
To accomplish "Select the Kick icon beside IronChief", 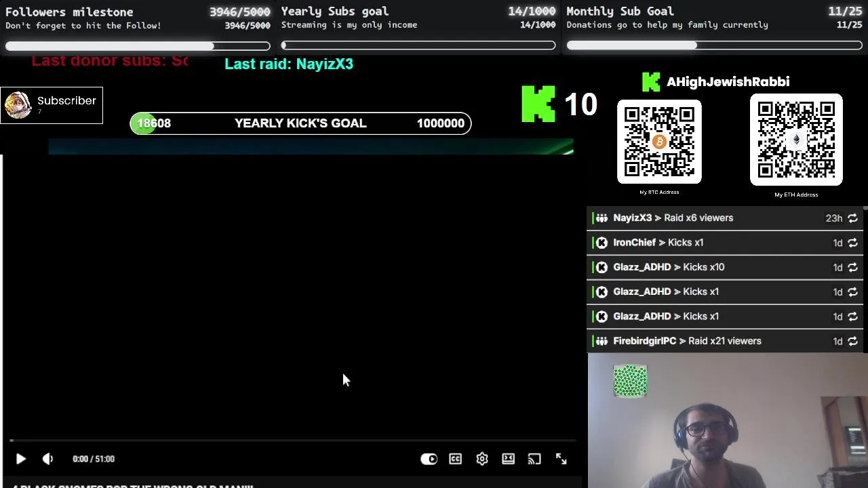I will point(601,243).
